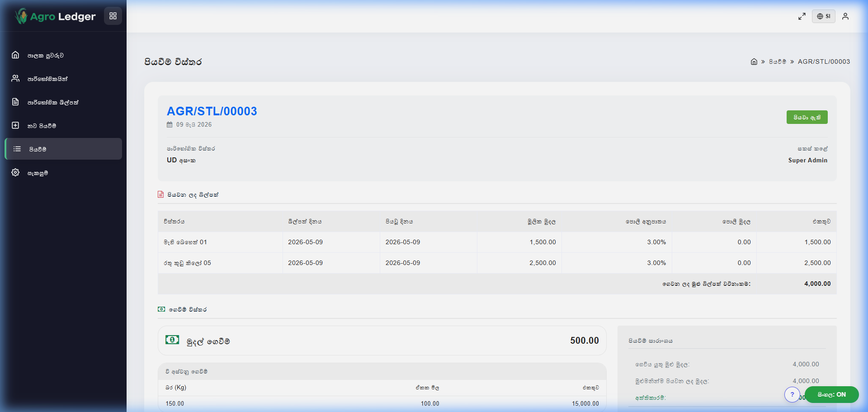Click the Super Admin creator name
The width and height of the screenshot is (868, 412).
[808, 160]
